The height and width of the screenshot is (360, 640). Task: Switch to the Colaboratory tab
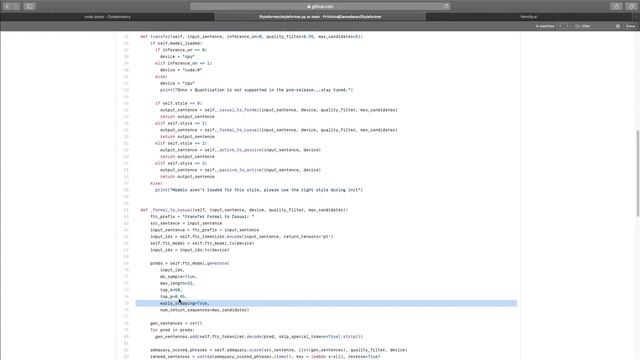[x=107, y=17]
